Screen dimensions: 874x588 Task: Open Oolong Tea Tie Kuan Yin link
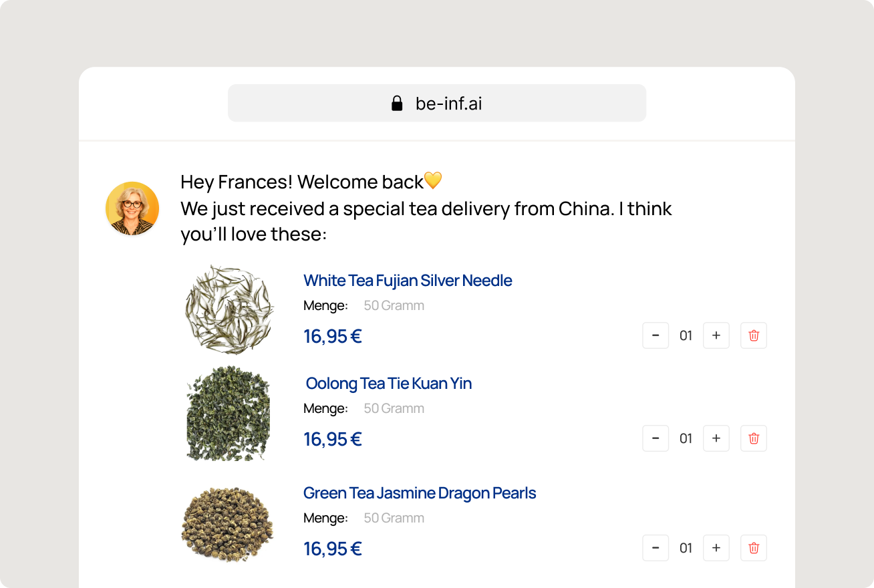tap(389, 384)
